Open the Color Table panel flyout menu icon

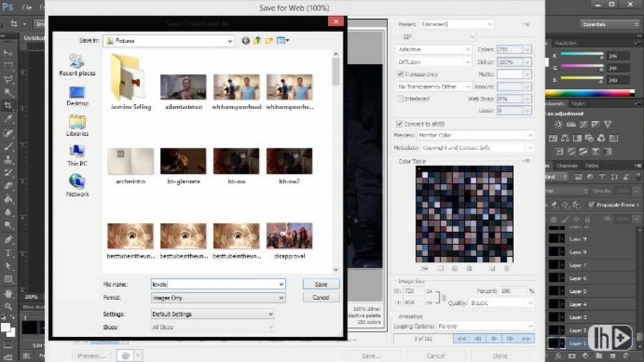pyautogui.click(x=526, y=161)
